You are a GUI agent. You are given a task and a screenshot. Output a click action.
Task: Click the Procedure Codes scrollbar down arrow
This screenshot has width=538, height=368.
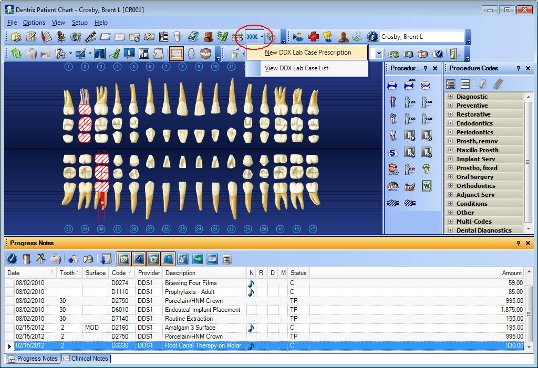(x=528, y=229)
